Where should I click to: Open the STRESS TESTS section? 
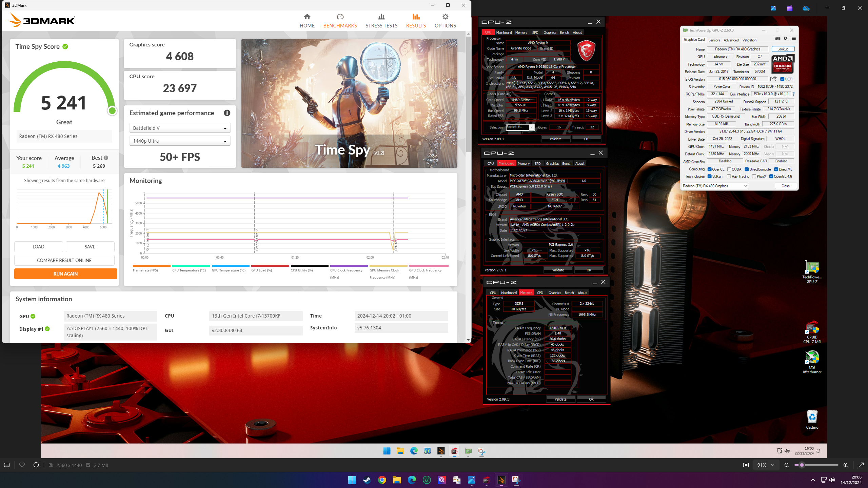click(x=381, y=21)
